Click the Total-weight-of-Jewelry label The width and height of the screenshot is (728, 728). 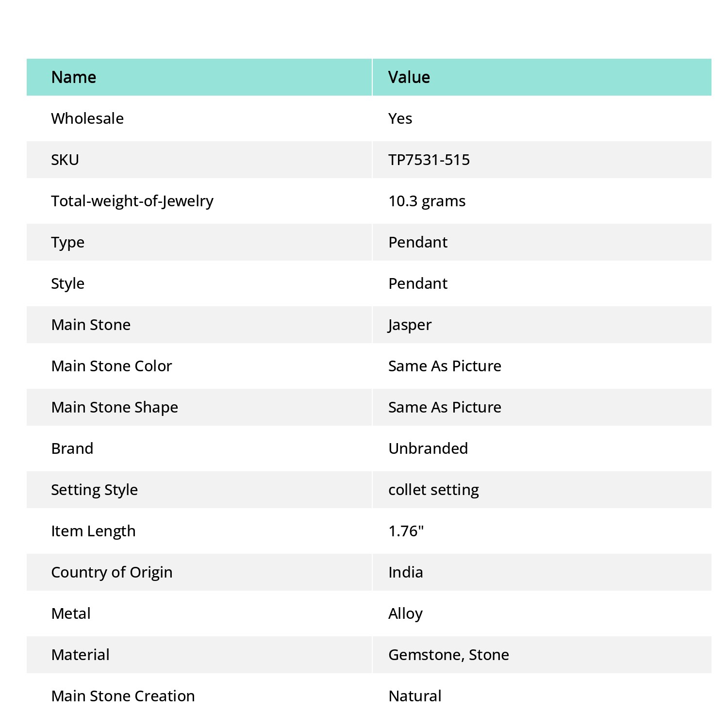(x=132, y=201)
